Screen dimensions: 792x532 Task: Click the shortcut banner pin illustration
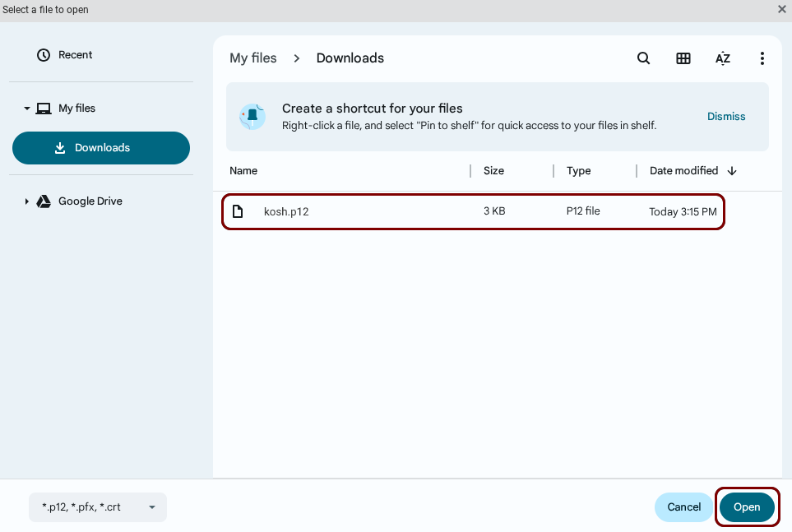click(252, 116)
